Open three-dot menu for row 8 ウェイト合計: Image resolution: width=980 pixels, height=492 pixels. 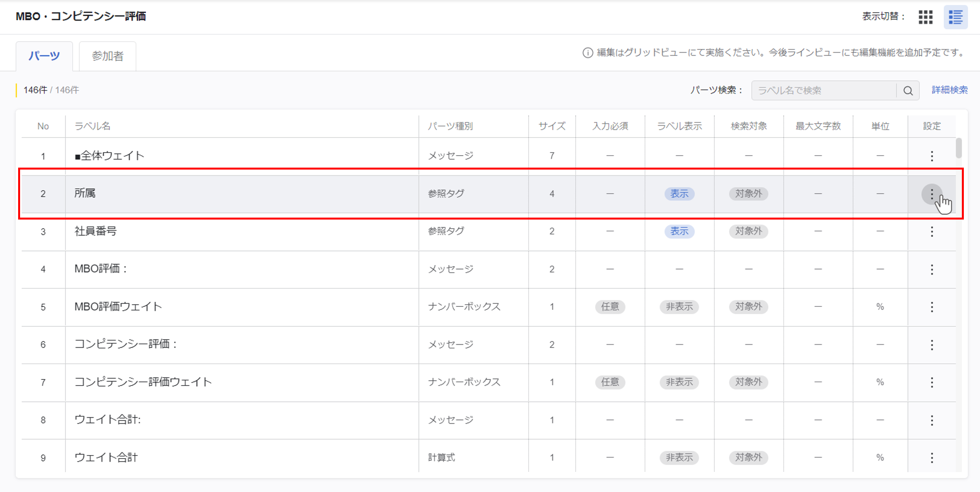click(x=931, y=420)
